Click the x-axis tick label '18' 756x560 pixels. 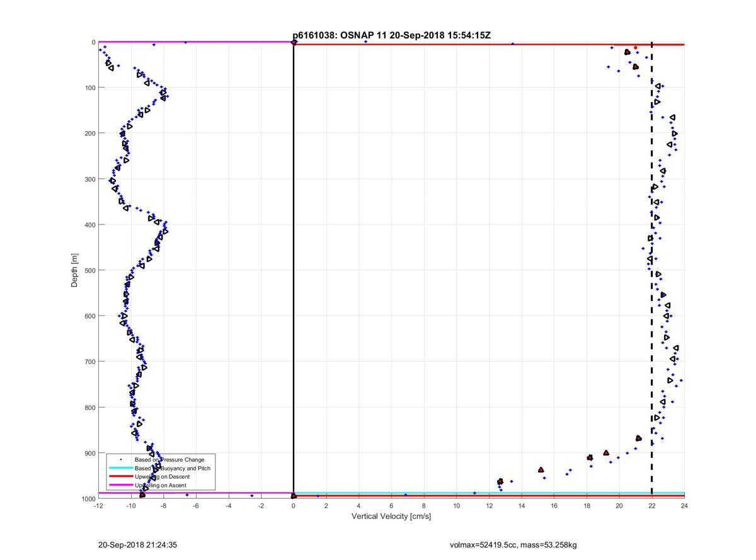coord(587,505)
